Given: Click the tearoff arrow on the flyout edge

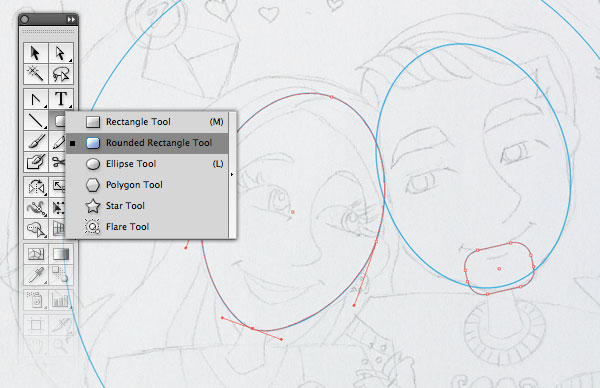Looking at the screenshot, I should click(232, 174).
